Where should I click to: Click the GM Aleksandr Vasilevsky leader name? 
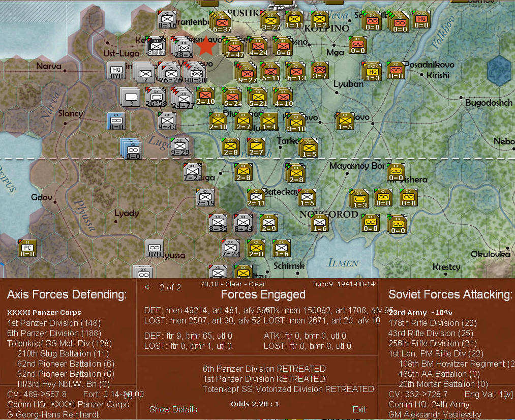(435, 414)
